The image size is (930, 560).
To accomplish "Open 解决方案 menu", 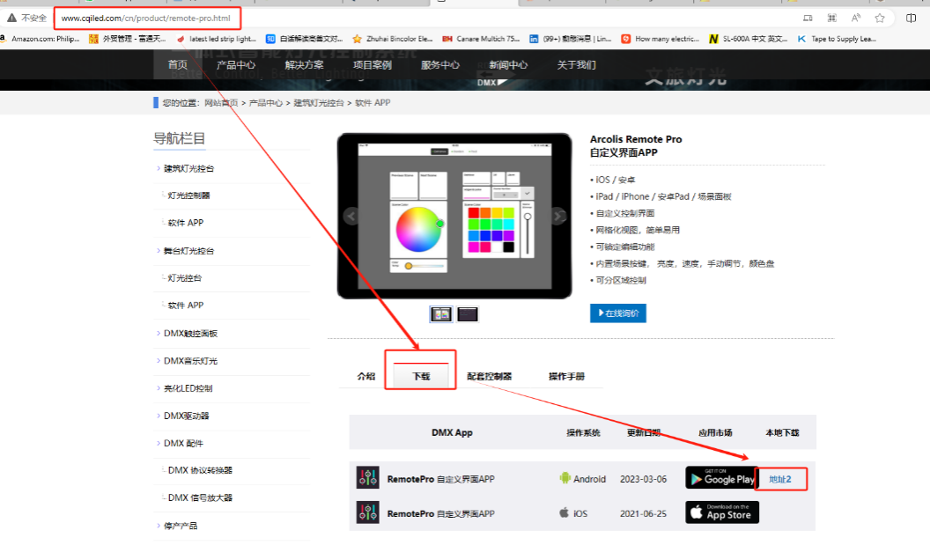I will pyautogui.click(x=304, y=64).
